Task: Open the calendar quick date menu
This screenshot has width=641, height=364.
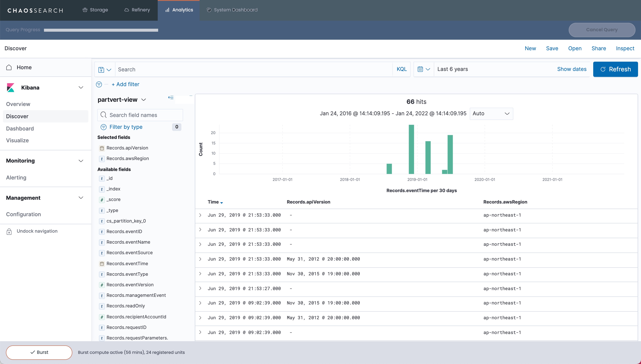Action: point(423,69)
